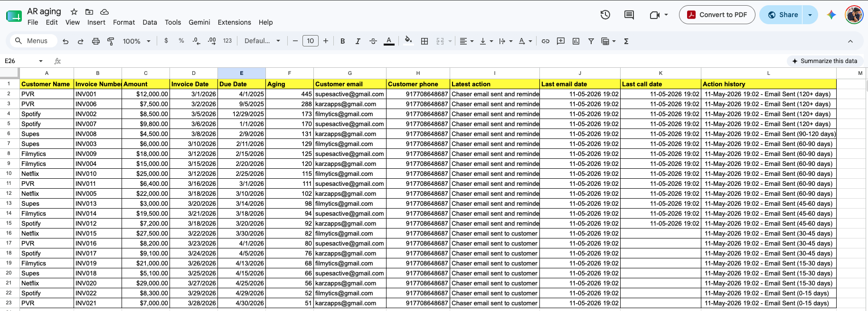Decrease font size with minus
The width and height of the screenshot is (868, 311).
point(295,41)
